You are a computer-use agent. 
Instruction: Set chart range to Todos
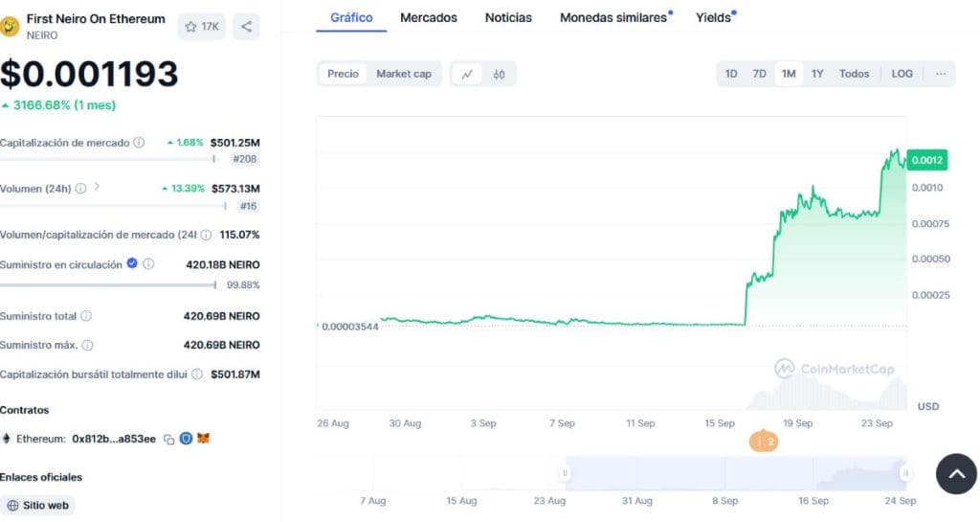click(855, 74)
